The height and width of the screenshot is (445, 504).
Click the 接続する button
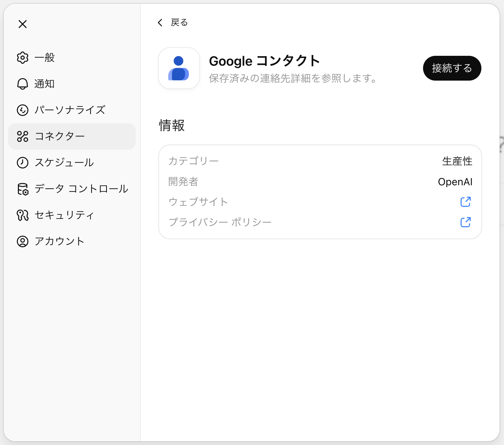click(452, 68)
